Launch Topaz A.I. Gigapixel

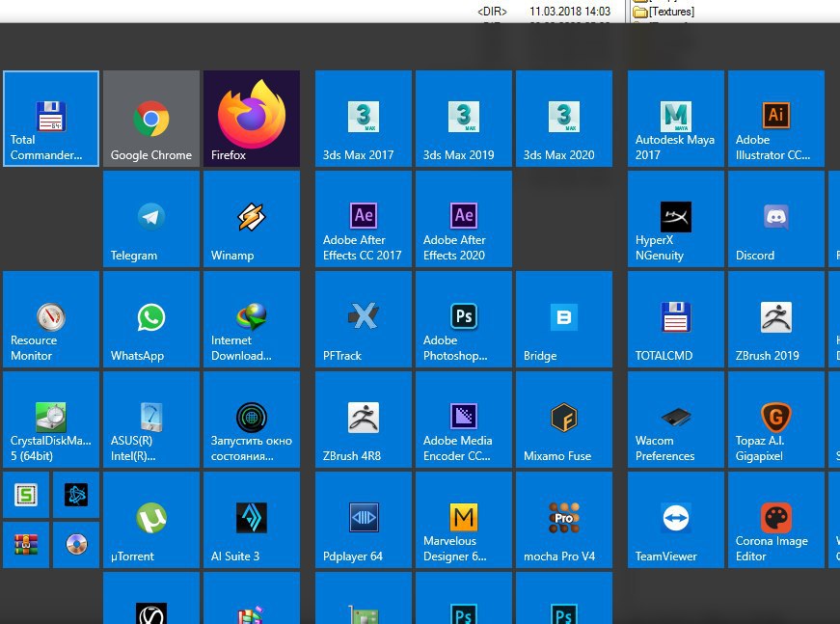(x=775, y=420)
